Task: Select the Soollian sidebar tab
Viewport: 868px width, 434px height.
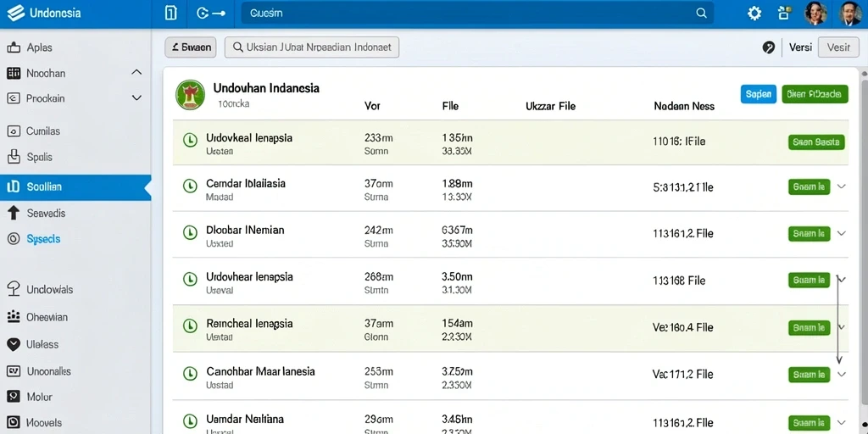Action: pos(75,187)
